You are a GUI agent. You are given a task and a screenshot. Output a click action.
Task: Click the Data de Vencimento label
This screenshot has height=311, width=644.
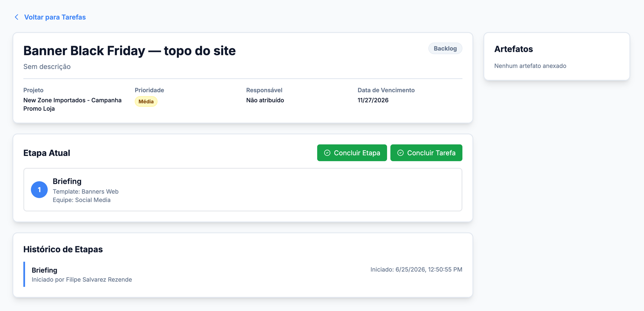click(386, 90)
